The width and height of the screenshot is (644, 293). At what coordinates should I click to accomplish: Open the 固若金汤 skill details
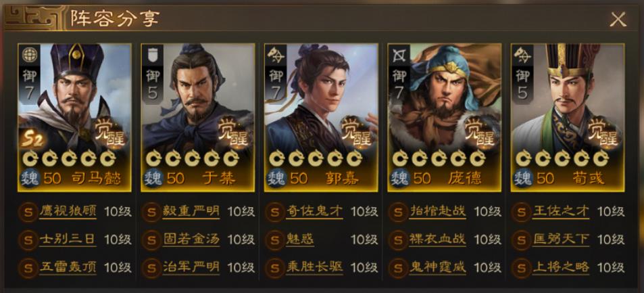(x=191, y=240)
